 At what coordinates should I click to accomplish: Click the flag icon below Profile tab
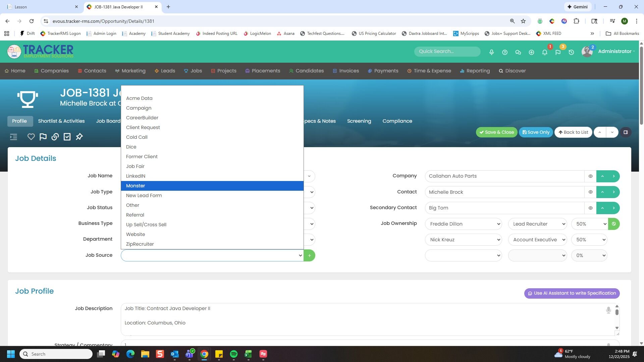(43, 137)
